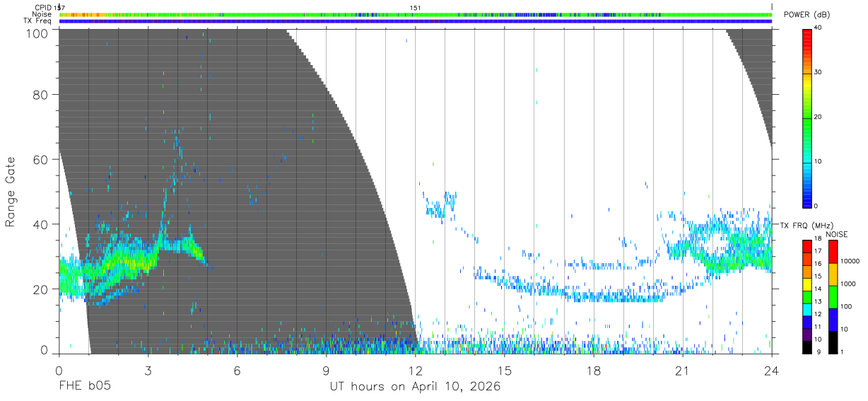
Task: Click the green 100-1000 swatch in the NOISE legend
Action: tap(832, 296)
